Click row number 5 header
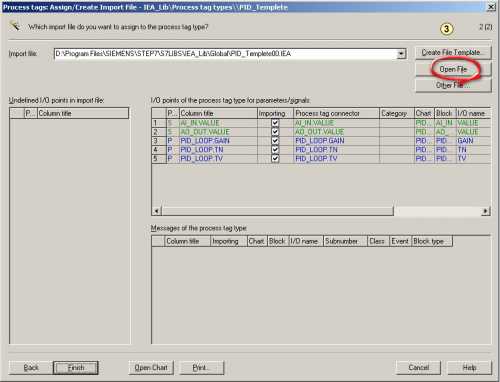The width and height of the screenshot is (500, 382). click(159, 159)
